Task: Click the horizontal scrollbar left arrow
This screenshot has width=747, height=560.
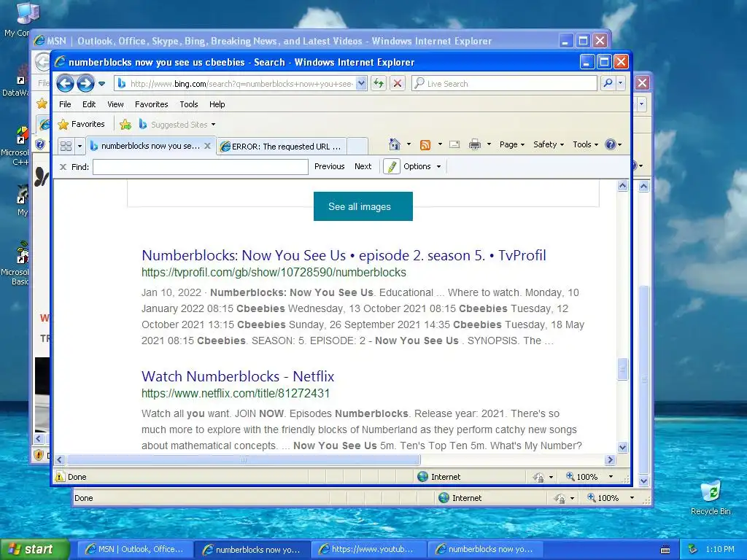Action: (x=60, y=460)
